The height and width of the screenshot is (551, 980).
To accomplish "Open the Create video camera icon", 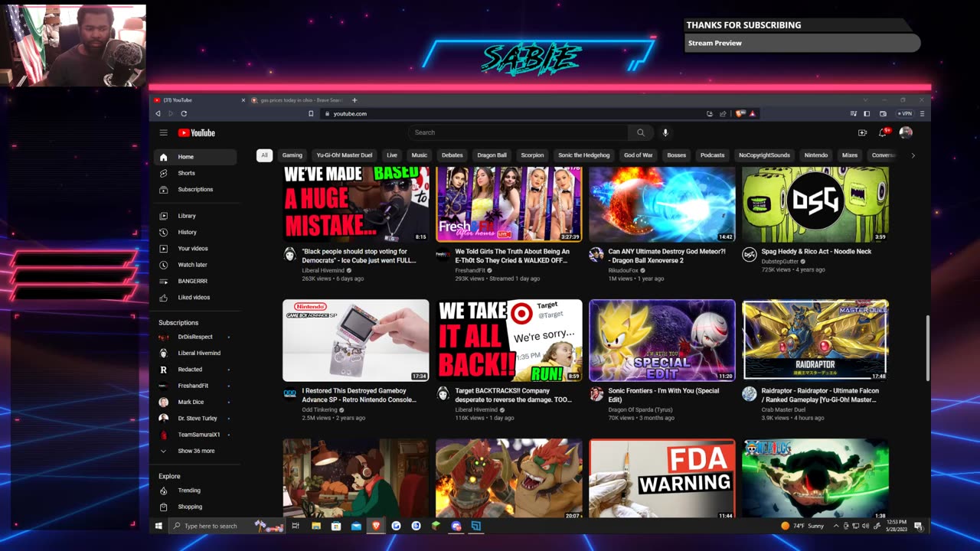I will 862,132.
